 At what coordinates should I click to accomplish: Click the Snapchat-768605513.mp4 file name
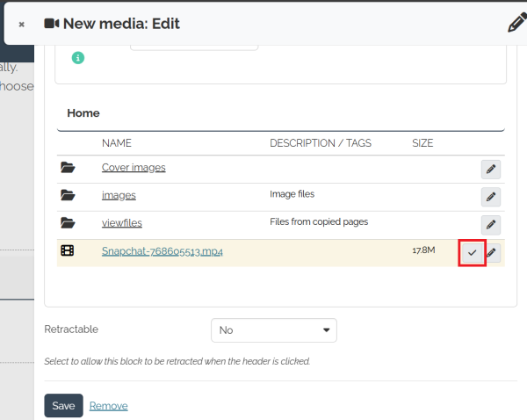162,251
